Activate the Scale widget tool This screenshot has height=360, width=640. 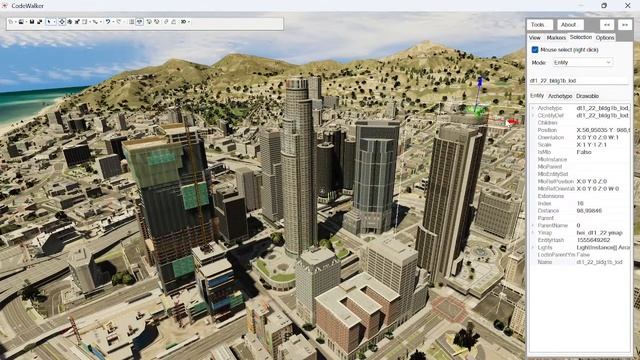77,22
